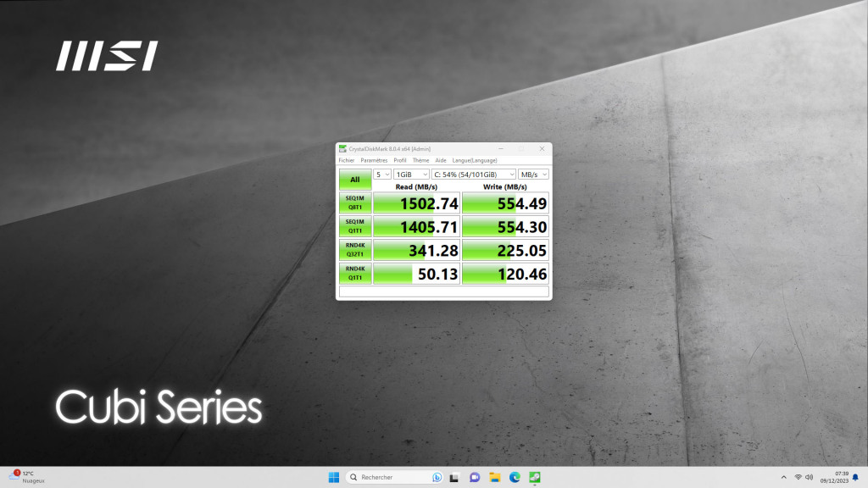Open the Profil menu
868x488 pixels.
[x=400, y=160]
